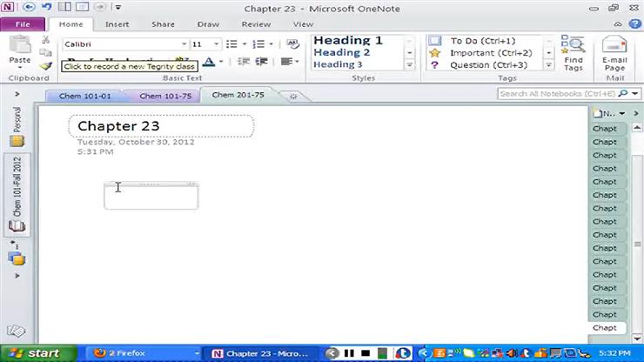Open the File tab

[23, 24]
